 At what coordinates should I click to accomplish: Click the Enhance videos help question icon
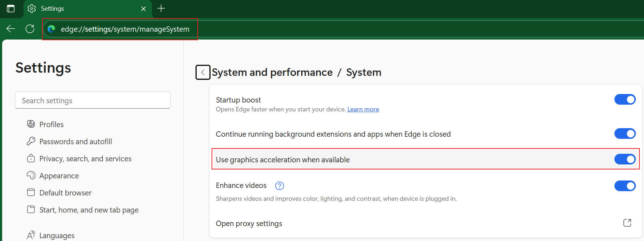click(280, 186)
